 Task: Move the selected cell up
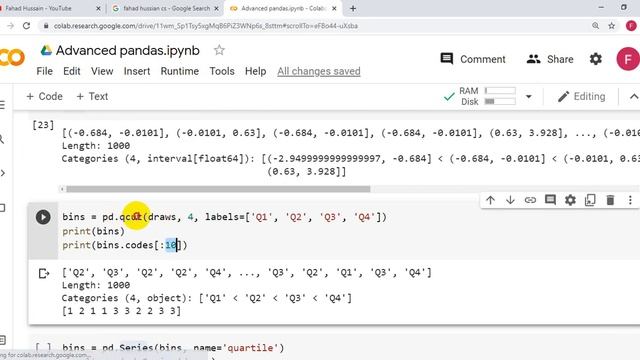[490, 200]
